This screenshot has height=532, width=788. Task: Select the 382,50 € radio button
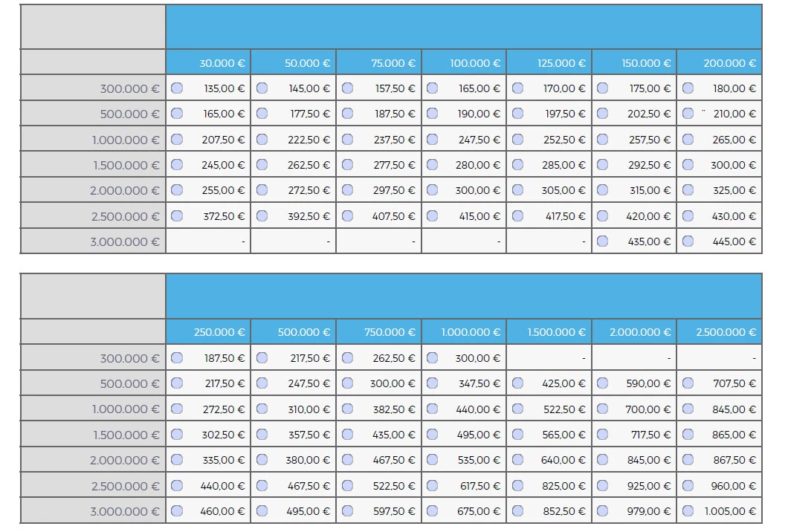click(347, 409)
